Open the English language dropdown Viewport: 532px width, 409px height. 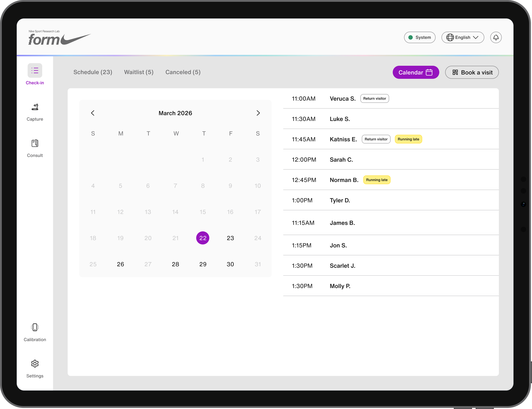[x=463, y=37]
